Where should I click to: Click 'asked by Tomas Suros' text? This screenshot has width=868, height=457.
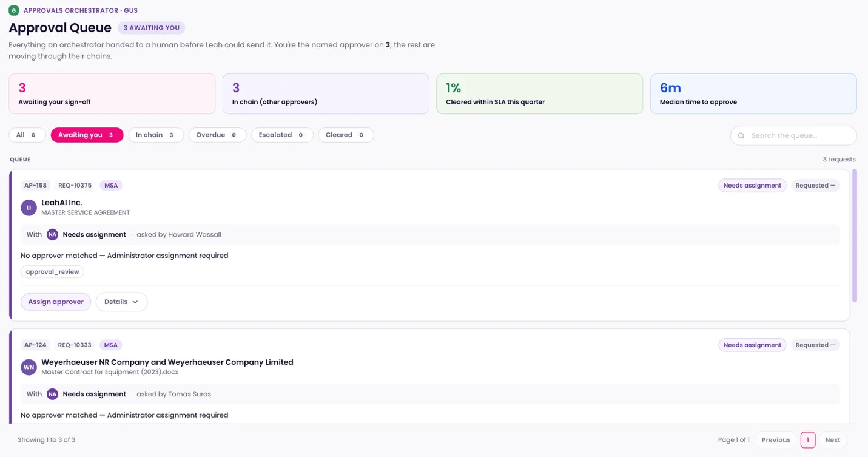(x=173, y=394)
